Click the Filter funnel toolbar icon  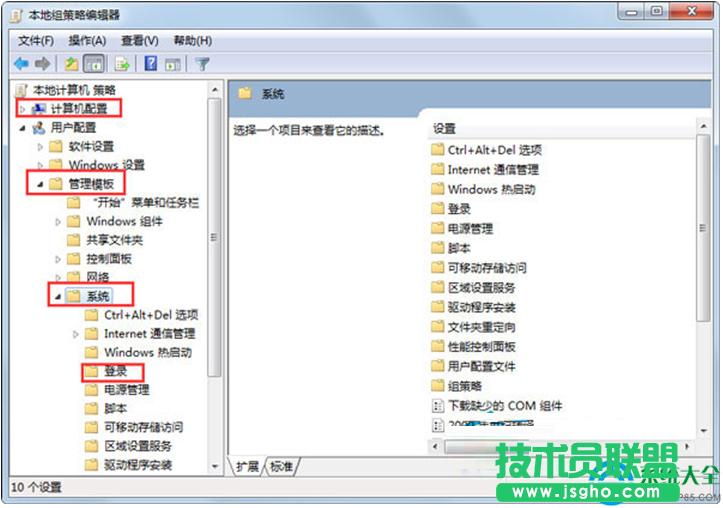pyautogui.click(x=202, y=64)
